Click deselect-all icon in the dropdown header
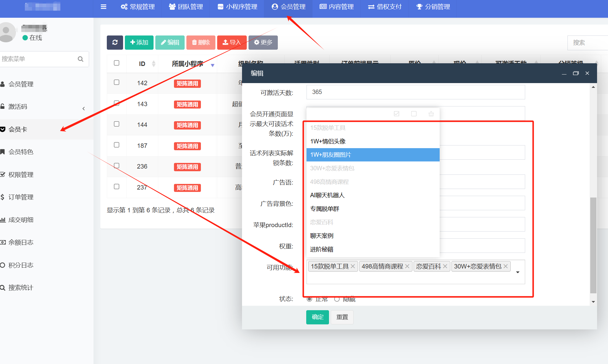 tap(414, 114)
